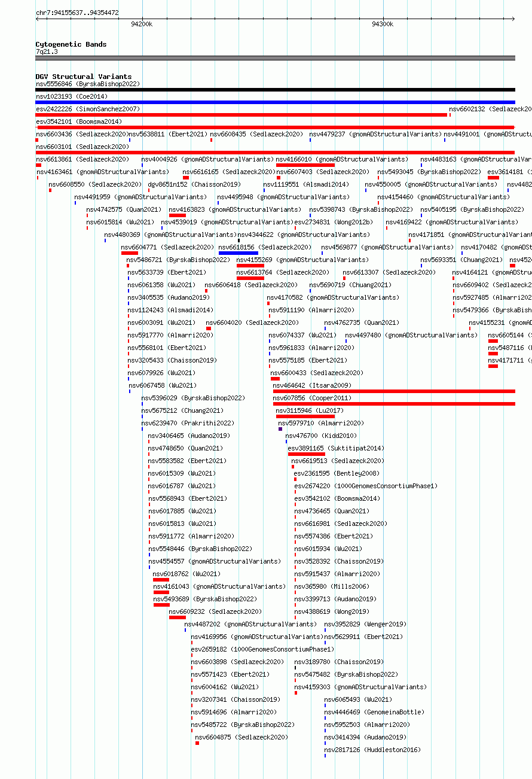Image resolution: width=532 pixels, height=779 pixels.
Task: Click the red bar under nsv5493689
Action: click(x=161, y=605)
